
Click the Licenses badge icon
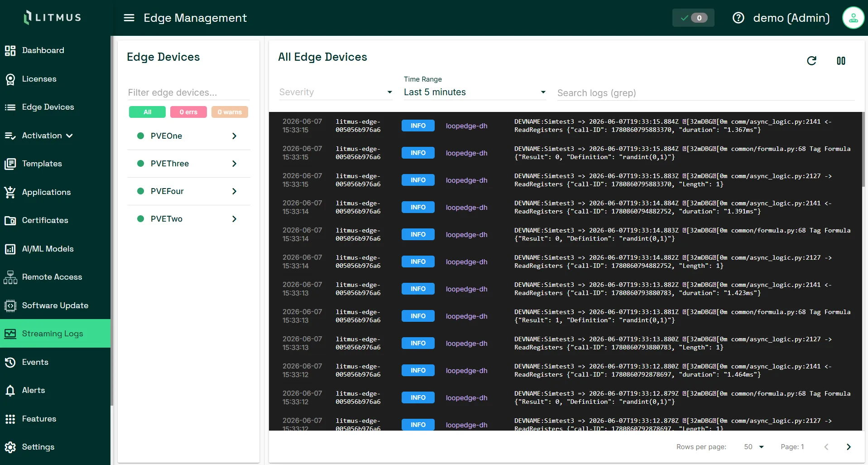(10, 79)
